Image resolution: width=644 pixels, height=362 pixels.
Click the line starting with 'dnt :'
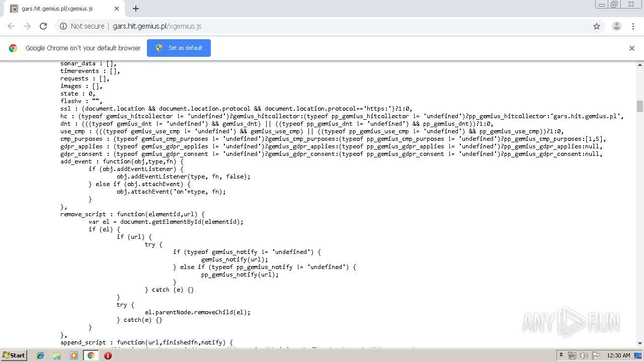pos(277,124)
